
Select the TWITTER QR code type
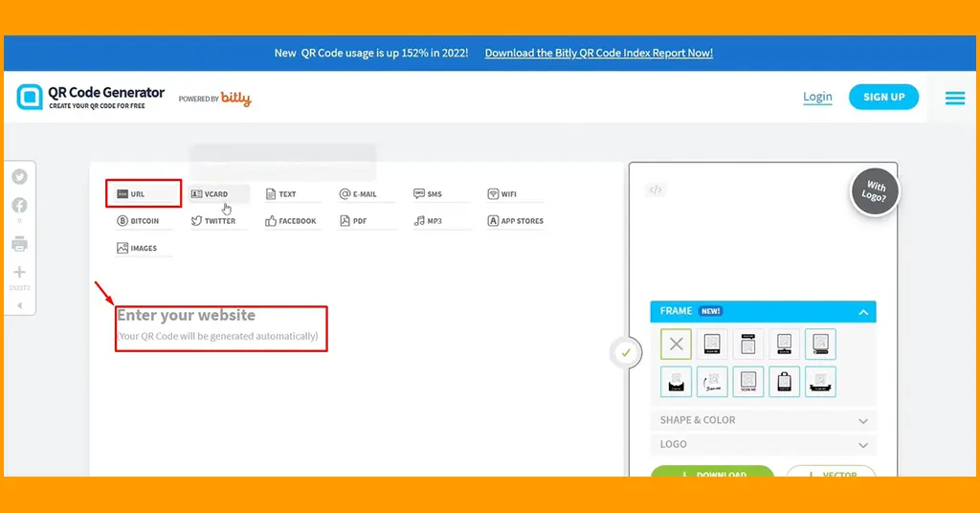pyautogui.click(x=218, y=220)
